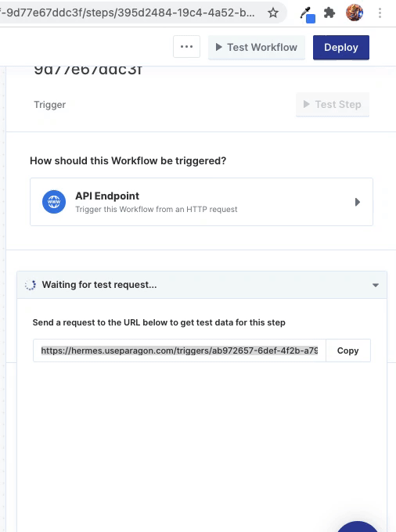Open the eyedropper color picker extension
This screenshot has width=396, height=532.
308,15
